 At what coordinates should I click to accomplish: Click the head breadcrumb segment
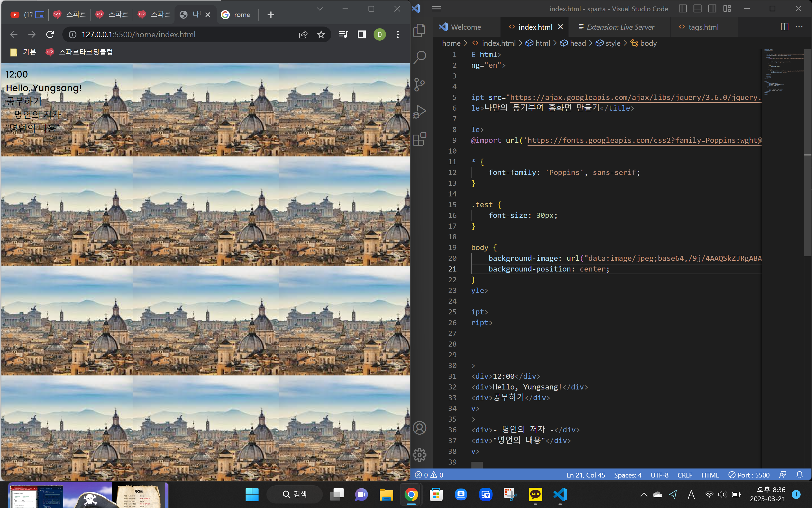point(573,43)
